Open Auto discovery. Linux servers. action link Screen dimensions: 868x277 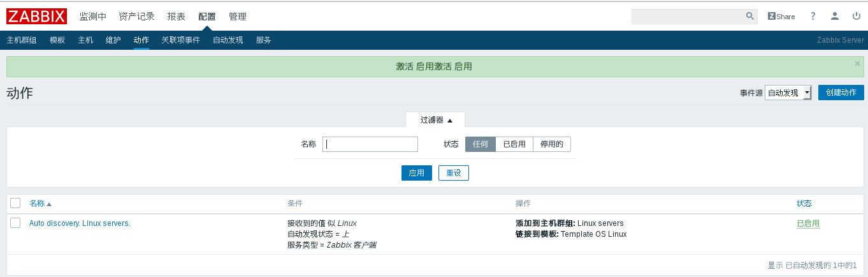(x=80, y=223)
